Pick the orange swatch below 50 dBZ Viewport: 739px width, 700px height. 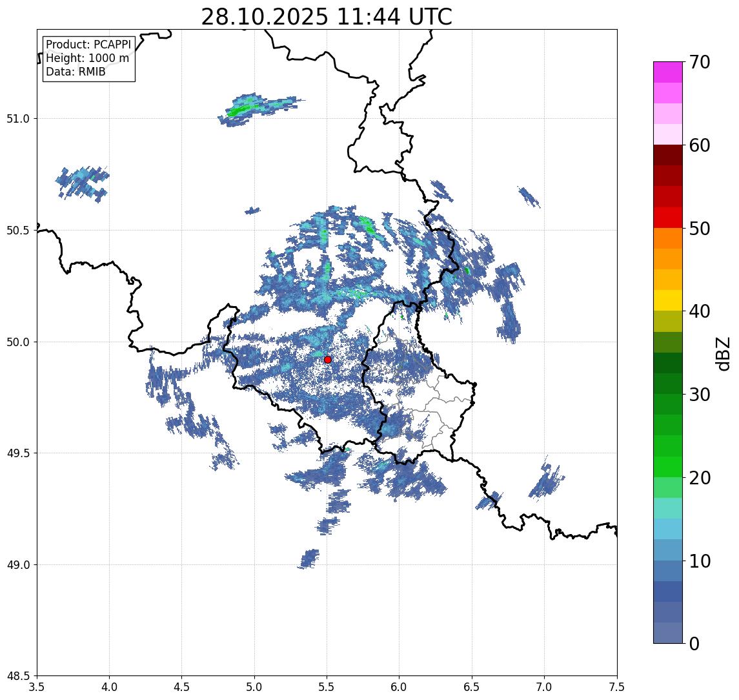click(x=668, y=238)
